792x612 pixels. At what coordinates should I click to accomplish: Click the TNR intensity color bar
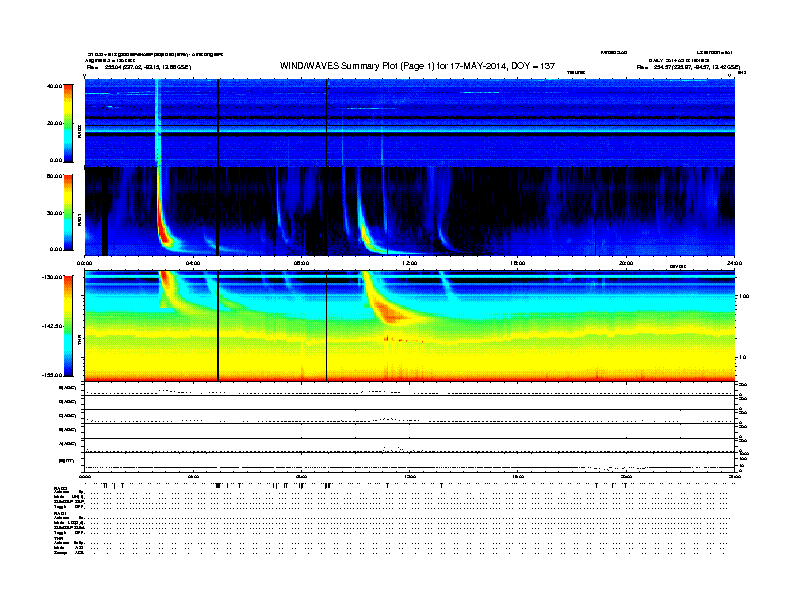coord(68,326)
